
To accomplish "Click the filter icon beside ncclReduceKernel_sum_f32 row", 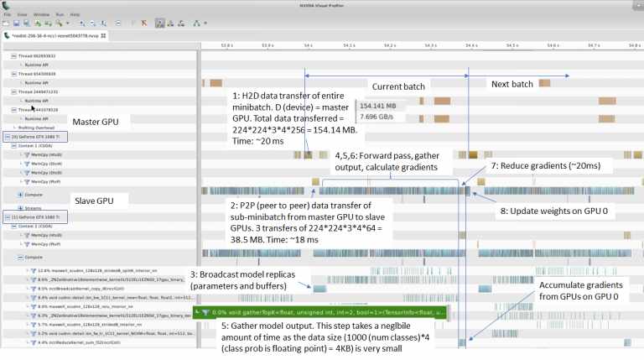I will point(35,342).
